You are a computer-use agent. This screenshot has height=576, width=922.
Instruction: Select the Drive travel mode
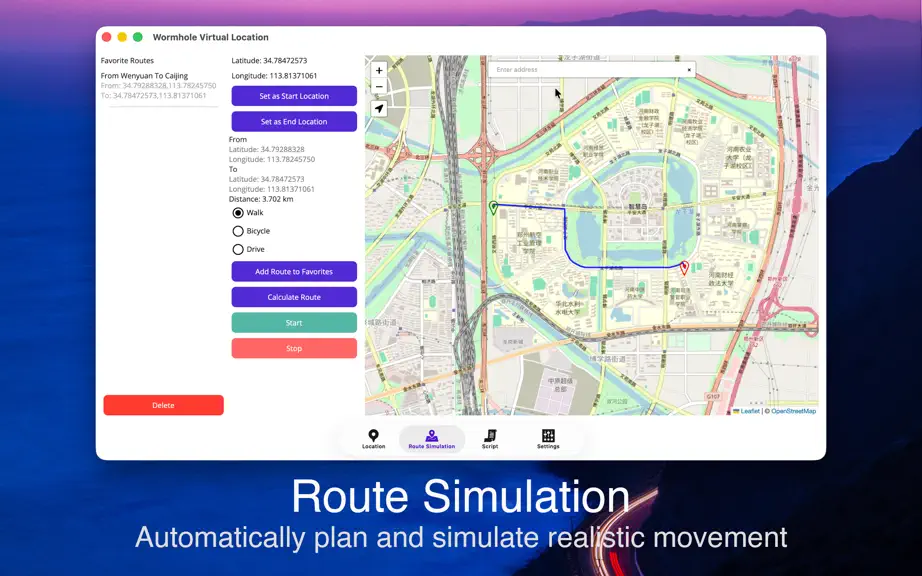[x=238, y=249]
